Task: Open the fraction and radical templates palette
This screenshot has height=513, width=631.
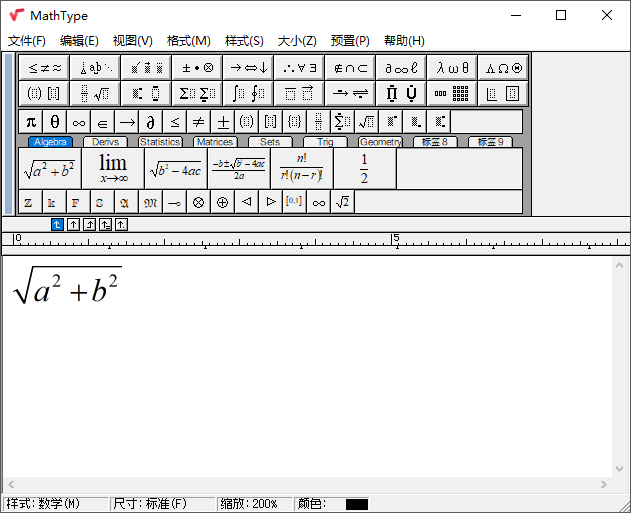Action: [x=96, y=94]
